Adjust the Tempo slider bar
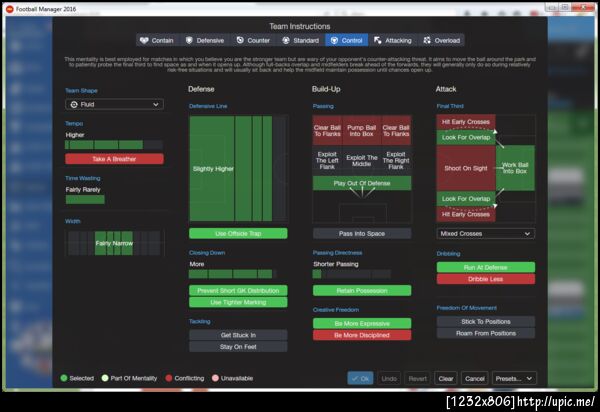The image size is (600, 412). coord(114,145)
